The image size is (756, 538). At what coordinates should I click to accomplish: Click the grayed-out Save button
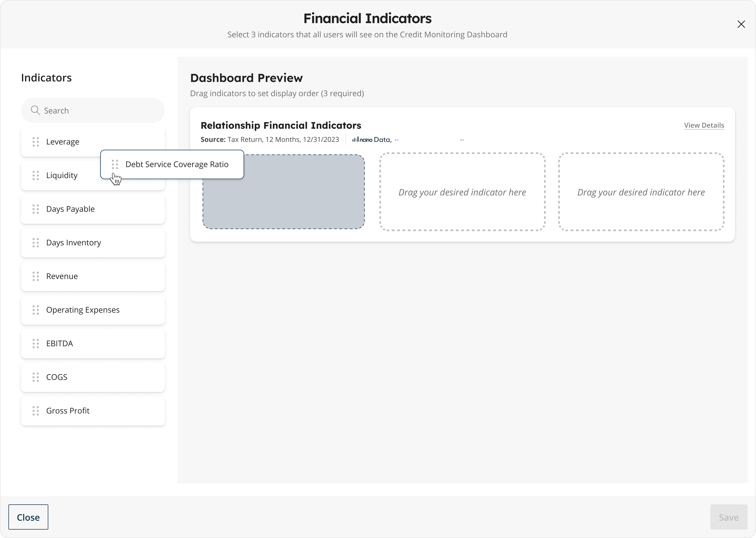tap(729, 517)
